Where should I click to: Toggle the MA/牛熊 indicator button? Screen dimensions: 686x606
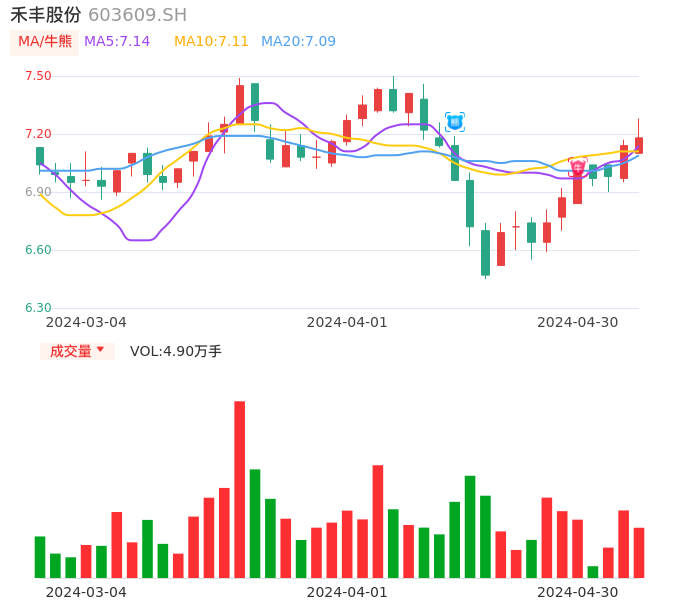tap(44, 41)
